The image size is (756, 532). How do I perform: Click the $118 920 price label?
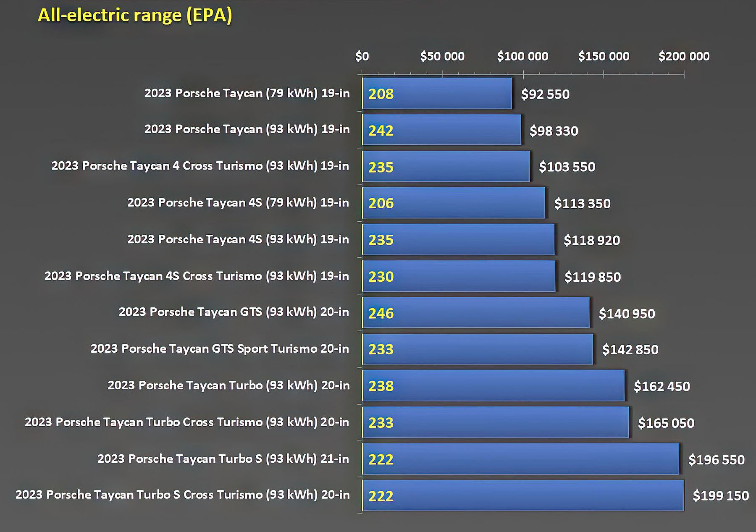pos(591,241)
